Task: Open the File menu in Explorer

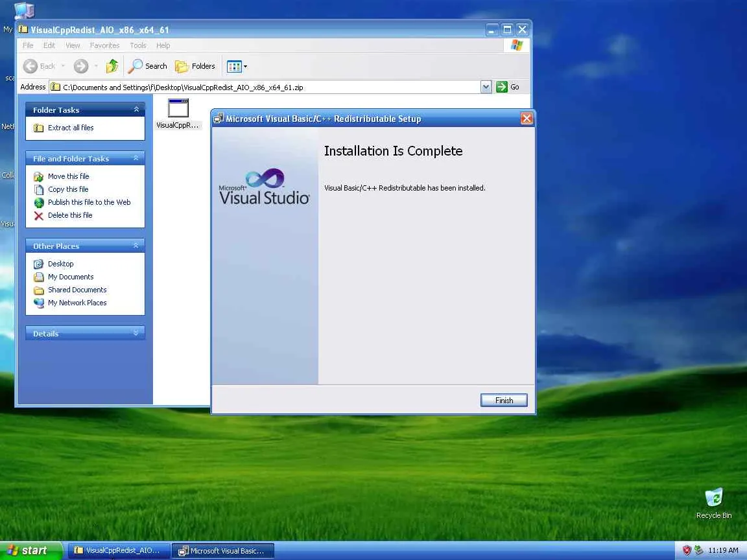Action: click(x=28, y=45)
